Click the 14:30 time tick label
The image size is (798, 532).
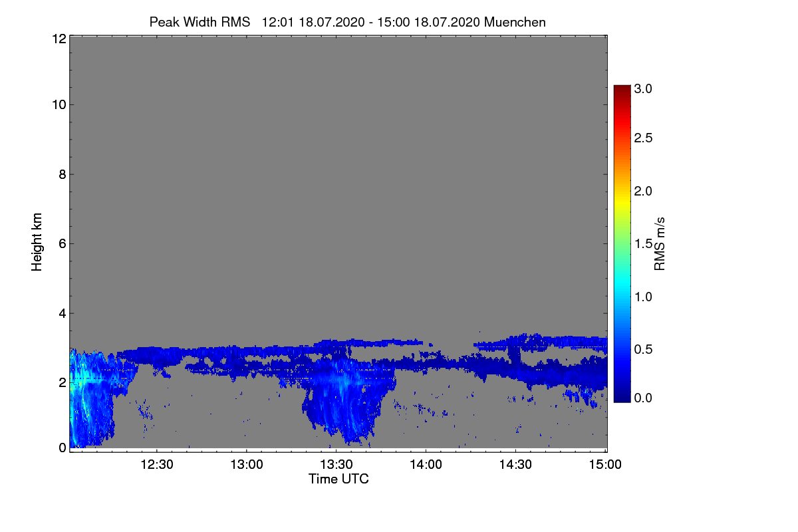[516, 465]
